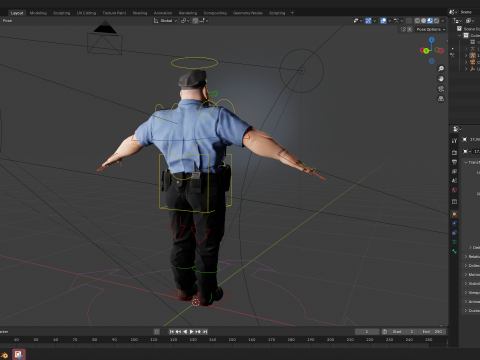
Task: Open outliner editor type dropdown
Action: tap(457, 21)
